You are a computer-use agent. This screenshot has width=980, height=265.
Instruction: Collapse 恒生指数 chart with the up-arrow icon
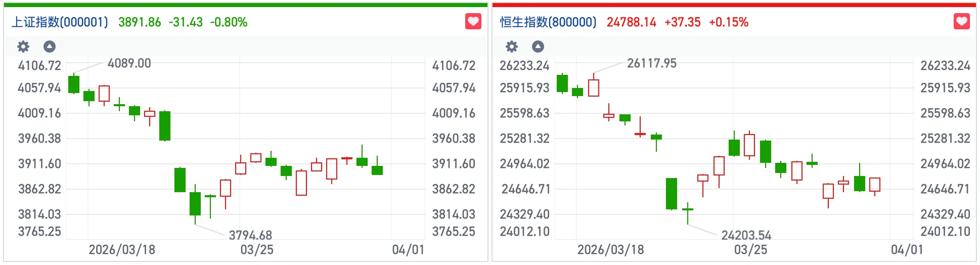coord(538,47)
